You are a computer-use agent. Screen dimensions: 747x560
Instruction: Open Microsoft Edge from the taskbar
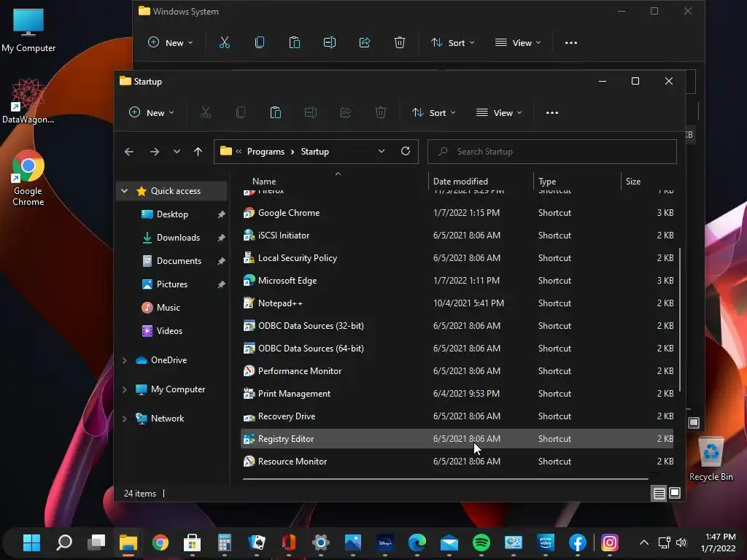click(417, 542)
